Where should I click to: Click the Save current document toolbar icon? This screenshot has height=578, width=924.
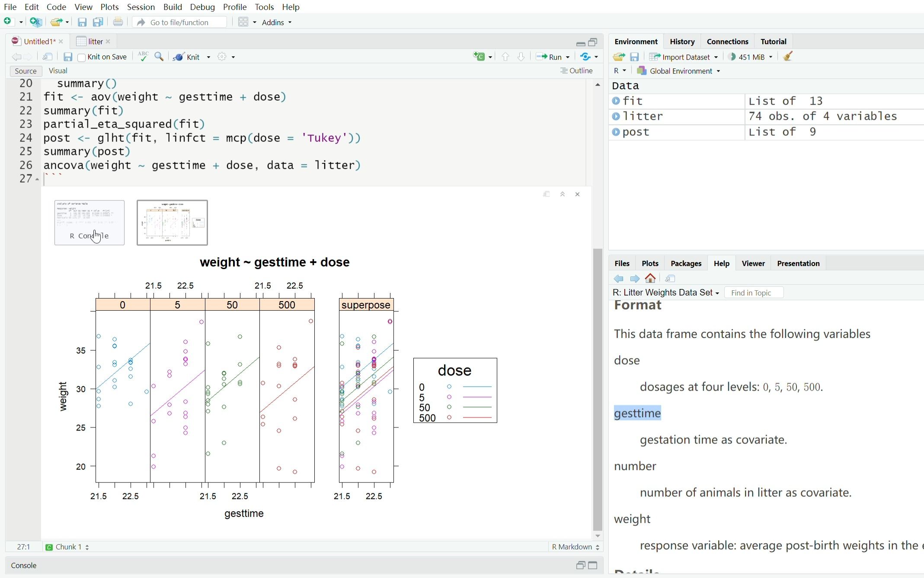(x=82, y=22)
